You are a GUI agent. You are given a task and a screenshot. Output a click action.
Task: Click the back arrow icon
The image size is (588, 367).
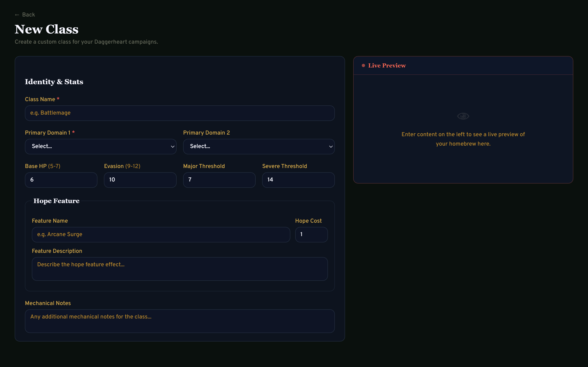coord(17,14)
